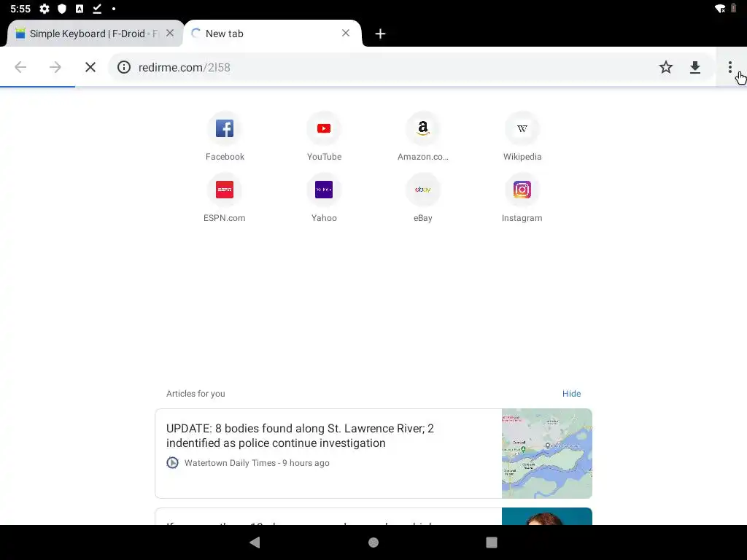Tap the checkmark notification icon in status bar
The height and width of the screenshot is (560, 747).
pos(97,9)
